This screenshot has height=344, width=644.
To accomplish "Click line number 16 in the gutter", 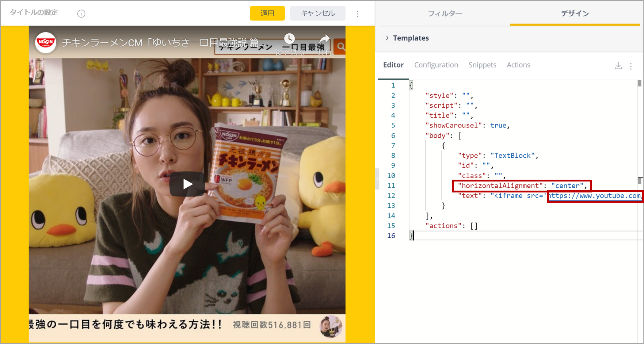I will pyautogui.click(x=391, y=236).
